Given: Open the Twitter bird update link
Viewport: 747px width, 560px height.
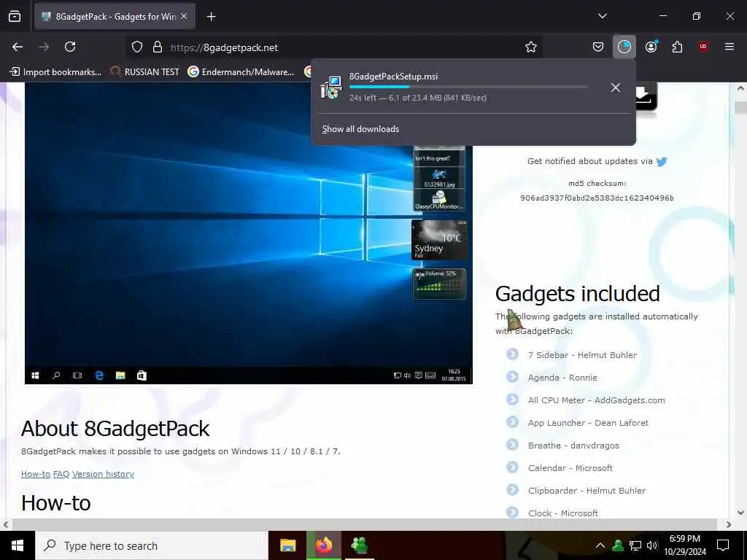Looking at the screenshot, I should coord(662,161).
